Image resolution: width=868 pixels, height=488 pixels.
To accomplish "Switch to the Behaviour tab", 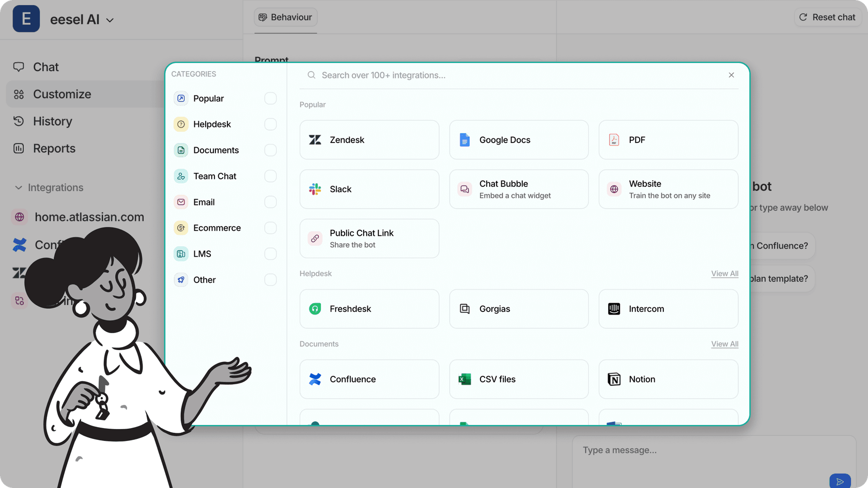I will 285,17.
